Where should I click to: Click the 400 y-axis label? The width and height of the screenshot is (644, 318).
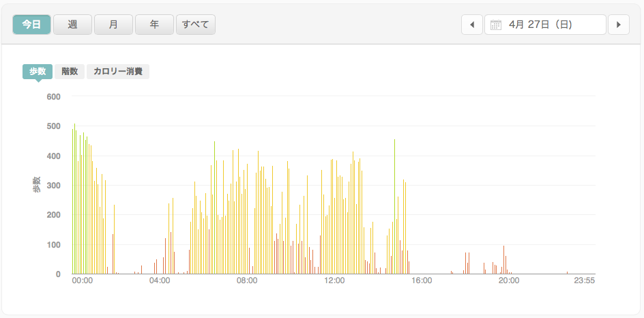click(53, 156)
